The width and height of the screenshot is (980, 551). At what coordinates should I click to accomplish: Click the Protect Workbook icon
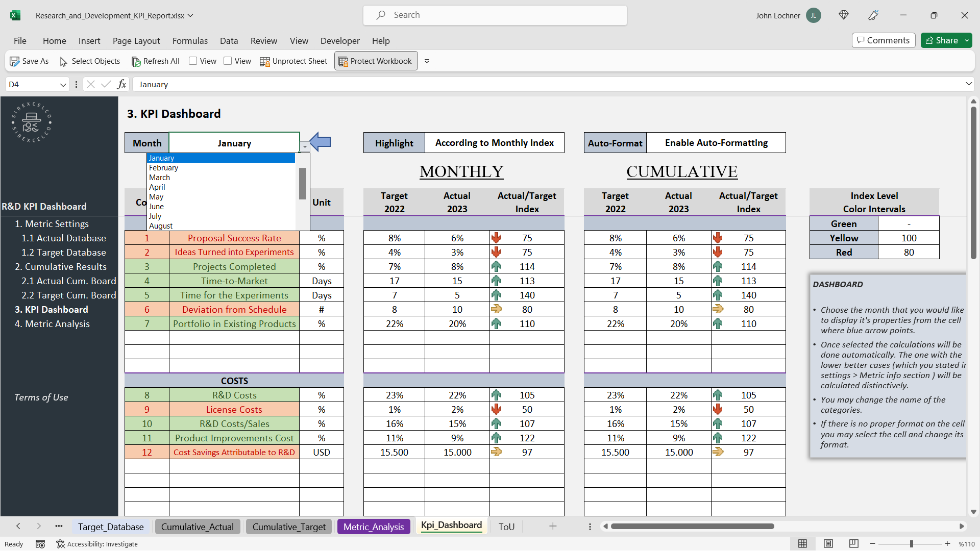tap(343, 61)
